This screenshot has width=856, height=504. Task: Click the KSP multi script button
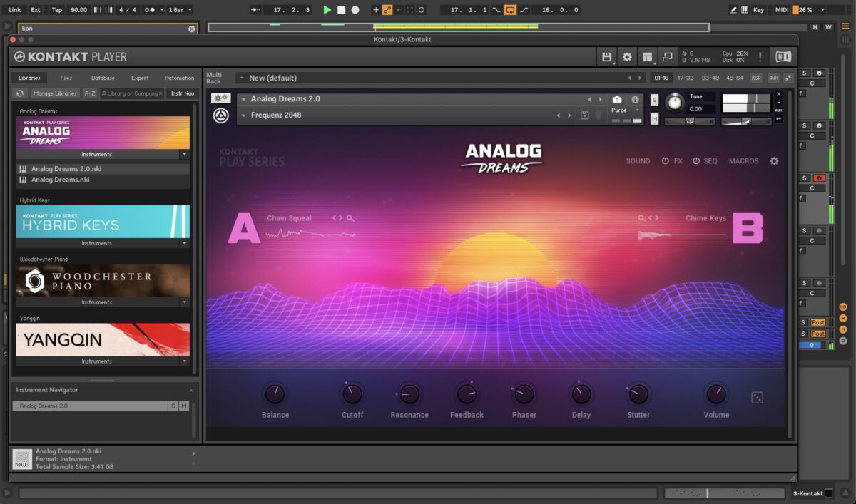click(x=756, y=78)
